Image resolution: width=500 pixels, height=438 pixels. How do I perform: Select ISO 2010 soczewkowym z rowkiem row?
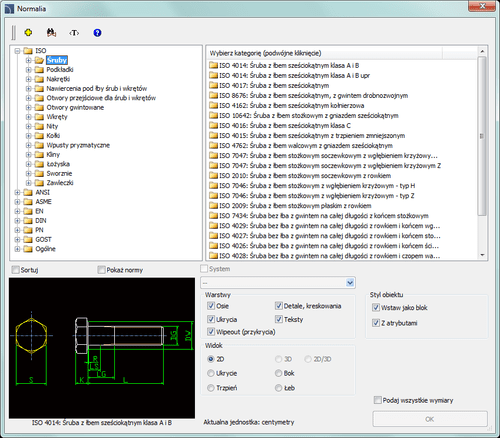coord(300,175)
